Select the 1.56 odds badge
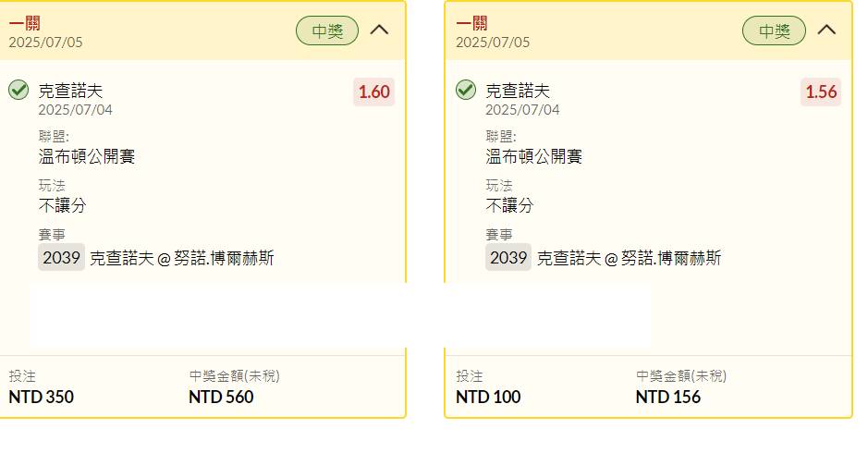 coord(821,92)
